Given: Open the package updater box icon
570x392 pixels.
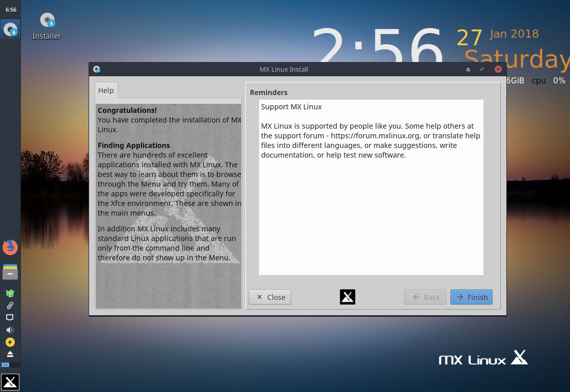Looking at the screenshot, I should pyautogui.click(x=10, y=293).
